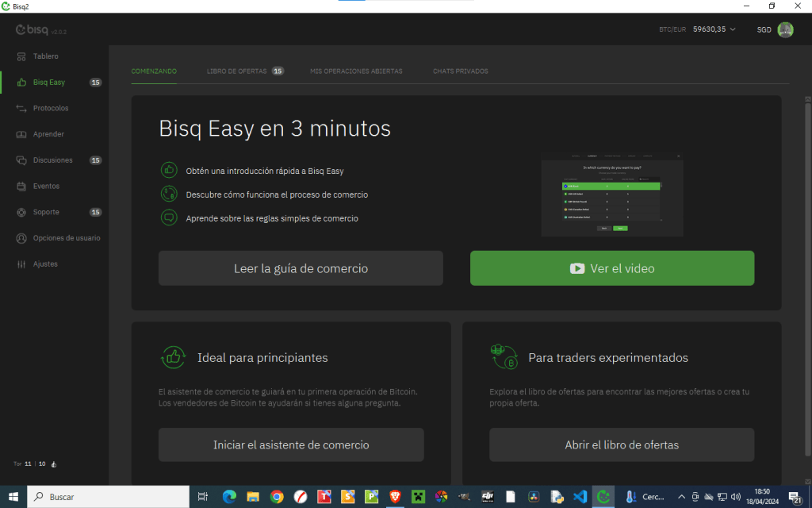Open the Ajustes settings icon
The image size is (812, 508).
[x=21, y=264]
